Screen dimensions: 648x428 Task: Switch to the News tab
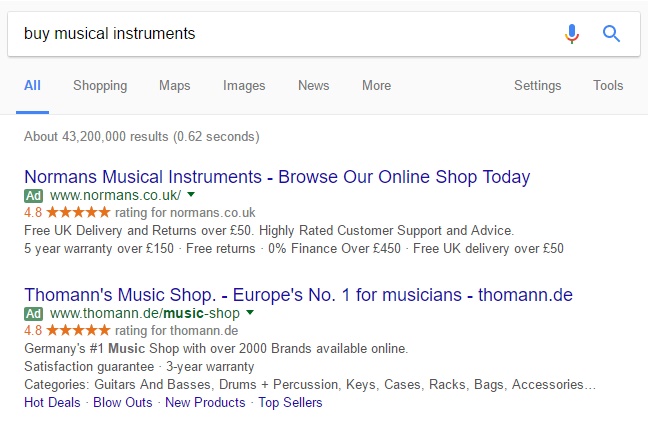click(x=314, y=86)
